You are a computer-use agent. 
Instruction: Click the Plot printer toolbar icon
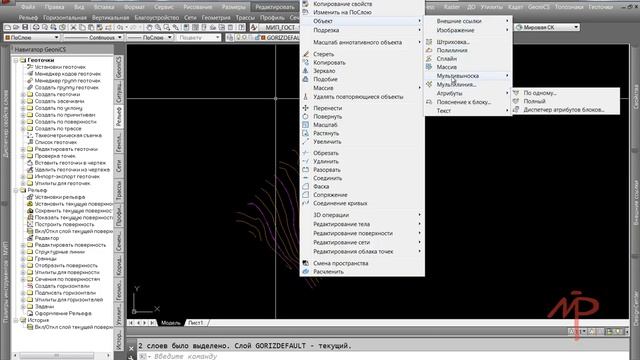(36, 27)
